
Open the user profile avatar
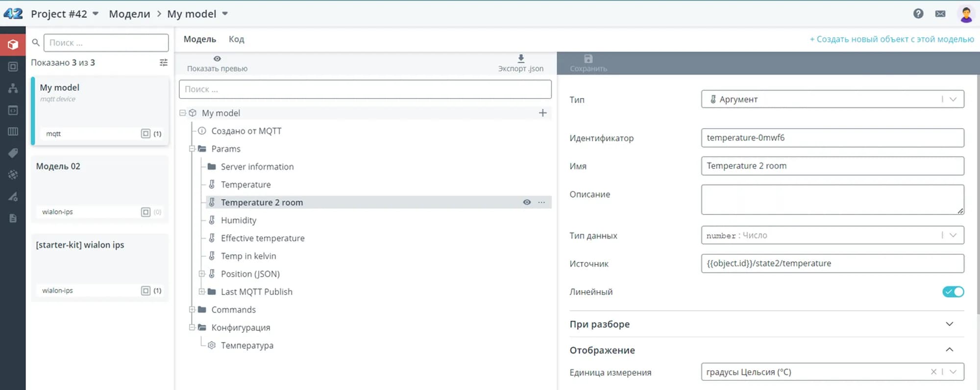pyautogui.click(x=966, y=14)
